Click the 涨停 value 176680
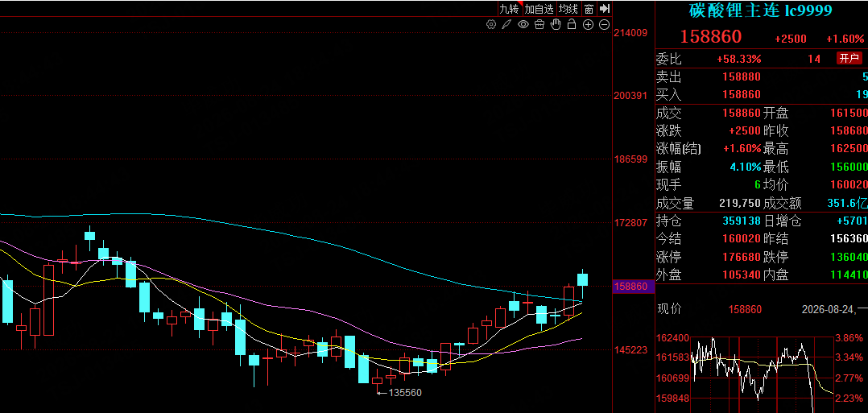The width and height of the screenshot is (868, 413). (x=742, y=257)
